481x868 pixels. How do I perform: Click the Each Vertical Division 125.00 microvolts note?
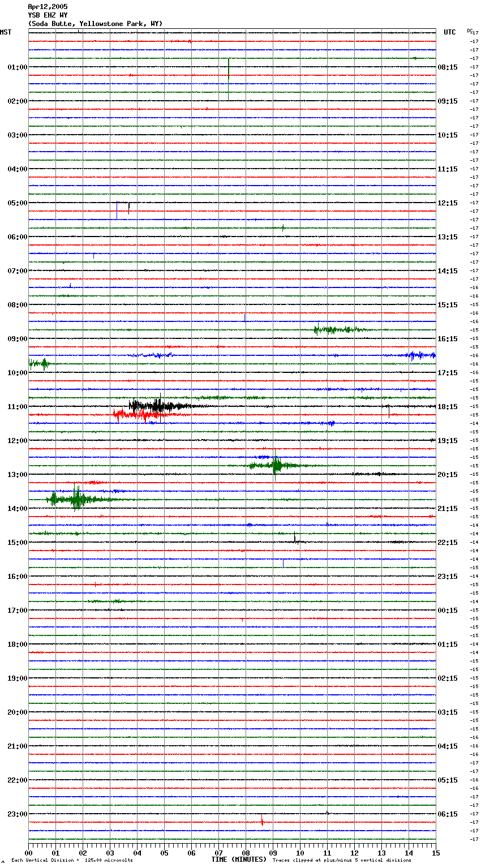tap(72, 861)
